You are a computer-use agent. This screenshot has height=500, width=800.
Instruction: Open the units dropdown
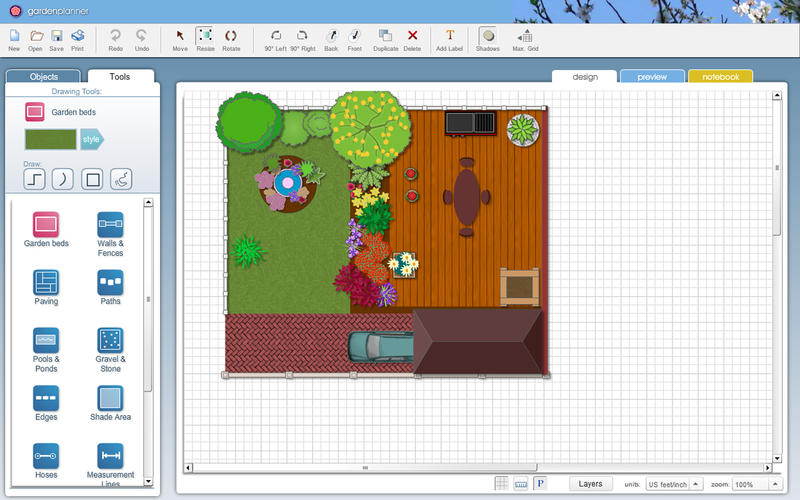[674, 484]
